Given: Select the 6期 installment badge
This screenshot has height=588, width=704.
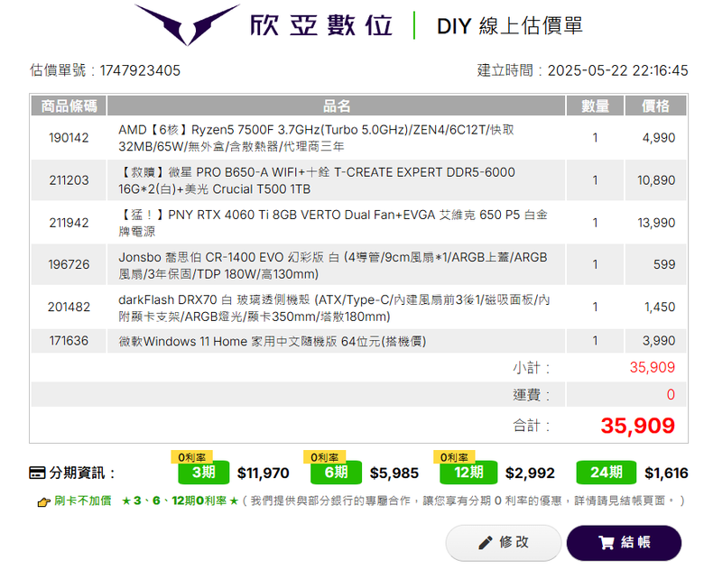Looking at the screenshot, I should click(336, 473).
